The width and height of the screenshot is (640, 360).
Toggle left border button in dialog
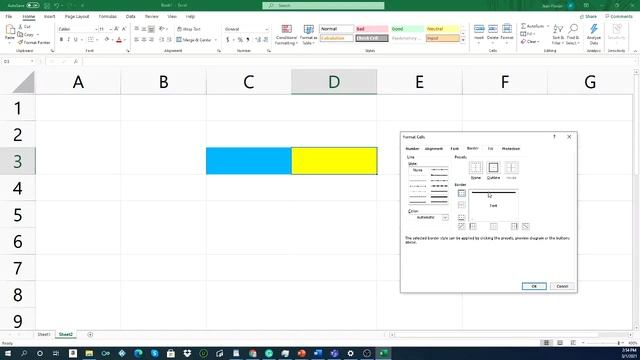[473, 226]
